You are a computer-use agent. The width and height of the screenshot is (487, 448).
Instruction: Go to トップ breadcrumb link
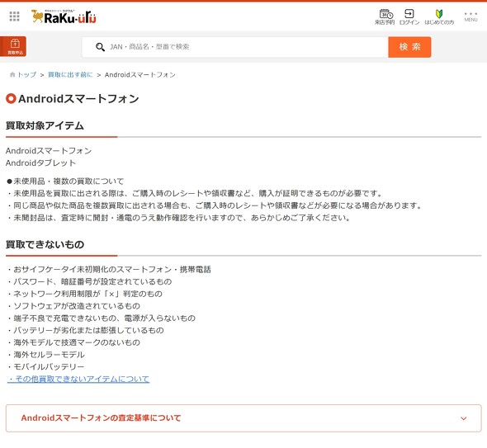click(x=26, y=74)
